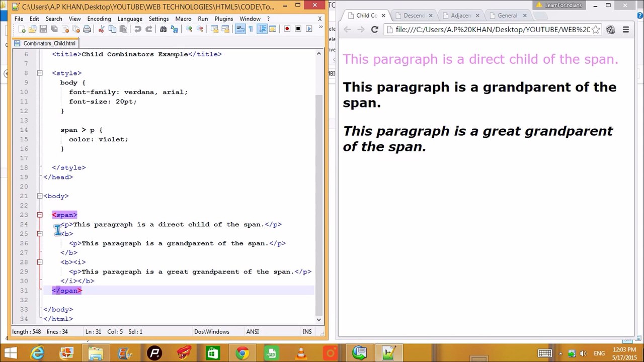Play back recorded macro icon
The height and width of the screenshot is (362, 644).
[x=309, y=29]
